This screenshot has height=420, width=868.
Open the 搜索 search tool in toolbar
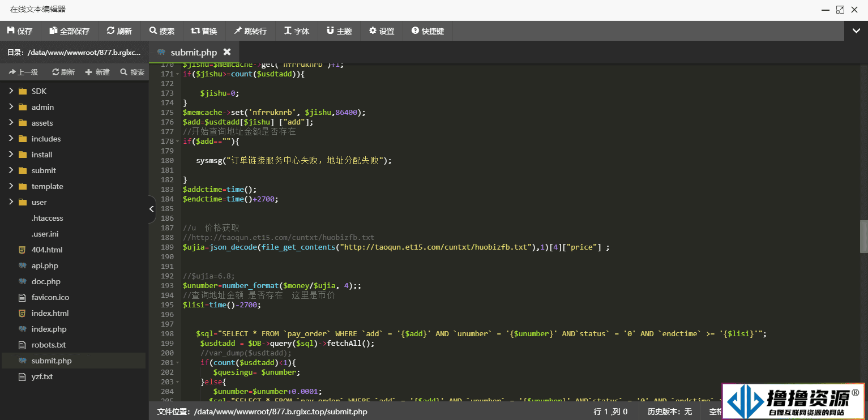pos(162,31)
